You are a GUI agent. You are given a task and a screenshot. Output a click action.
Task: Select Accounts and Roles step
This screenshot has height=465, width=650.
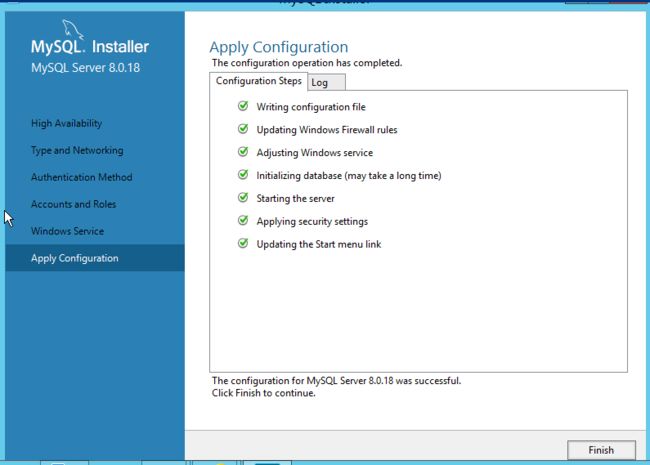(x=73, y=204)
